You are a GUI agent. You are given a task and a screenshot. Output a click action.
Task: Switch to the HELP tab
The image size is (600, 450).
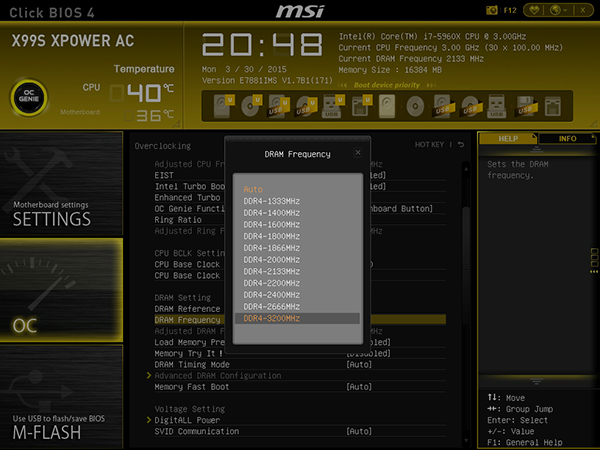tap(508, 139)
